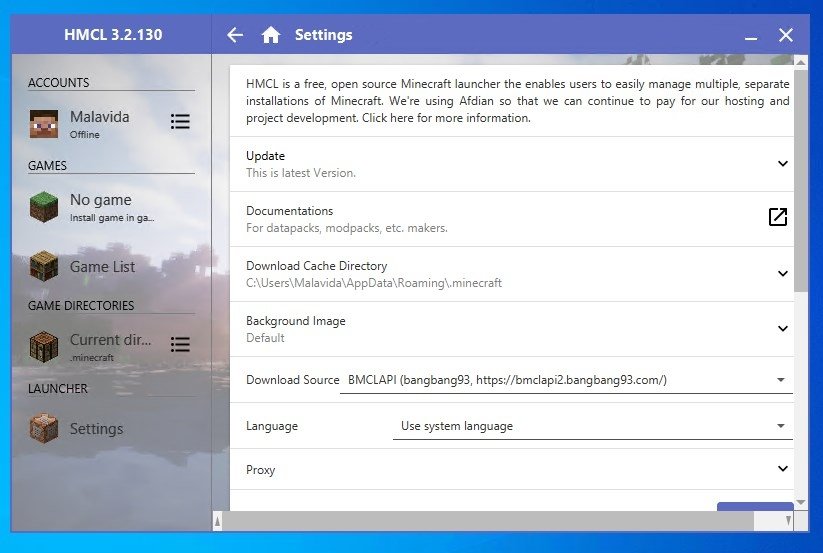
Task: Expand the Background Image chevron
Action: click(x=783, y=328)
